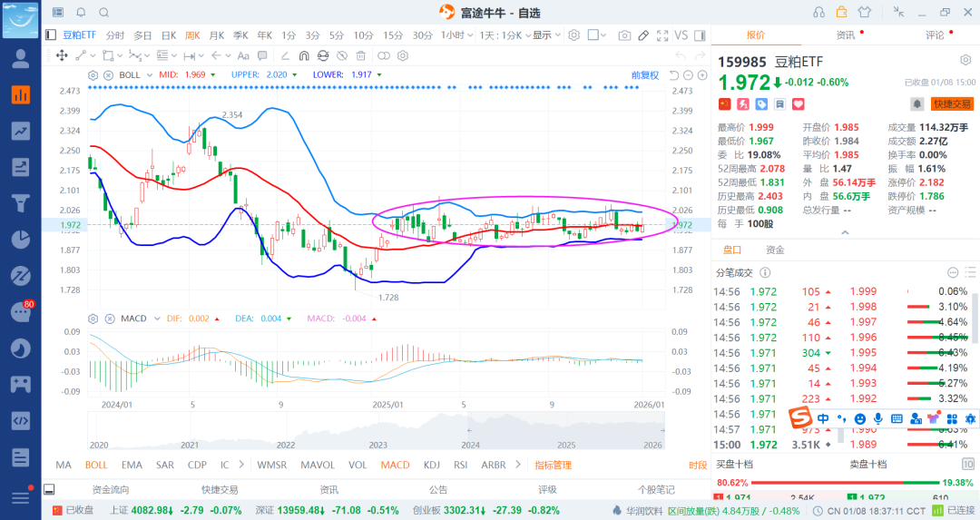
Task: Expand chart to fullscreen
Action: coord(662,35)
